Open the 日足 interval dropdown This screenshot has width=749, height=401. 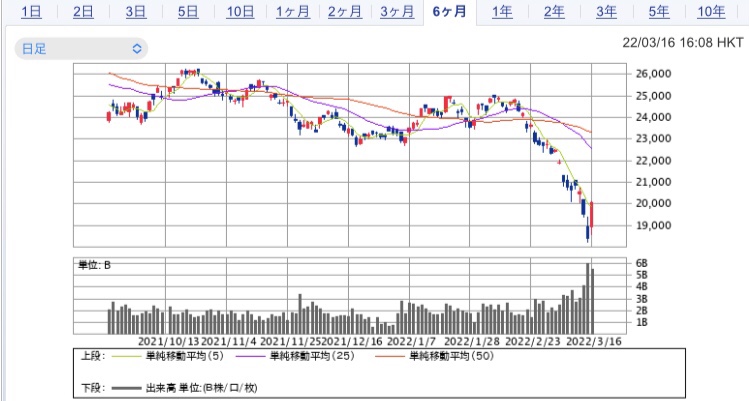pyautogui.click(x=81, y=48)
